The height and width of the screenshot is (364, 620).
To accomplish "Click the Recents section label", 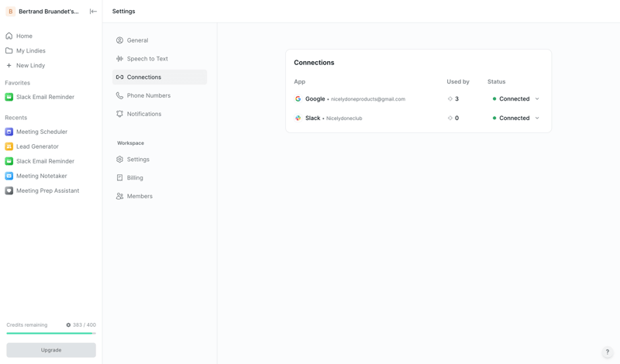I will 15,118.
